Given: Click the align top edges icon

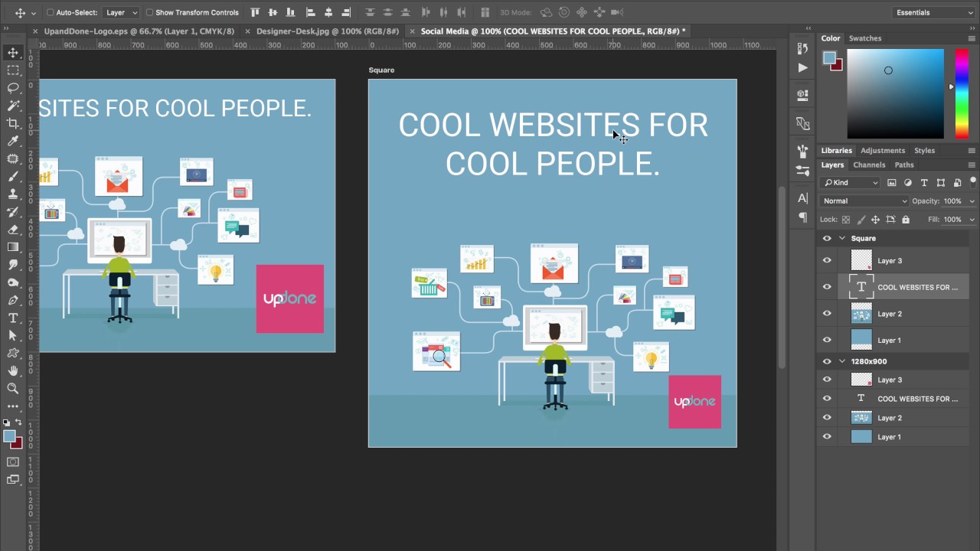Looking at the screenshot, I should [255, 12].
